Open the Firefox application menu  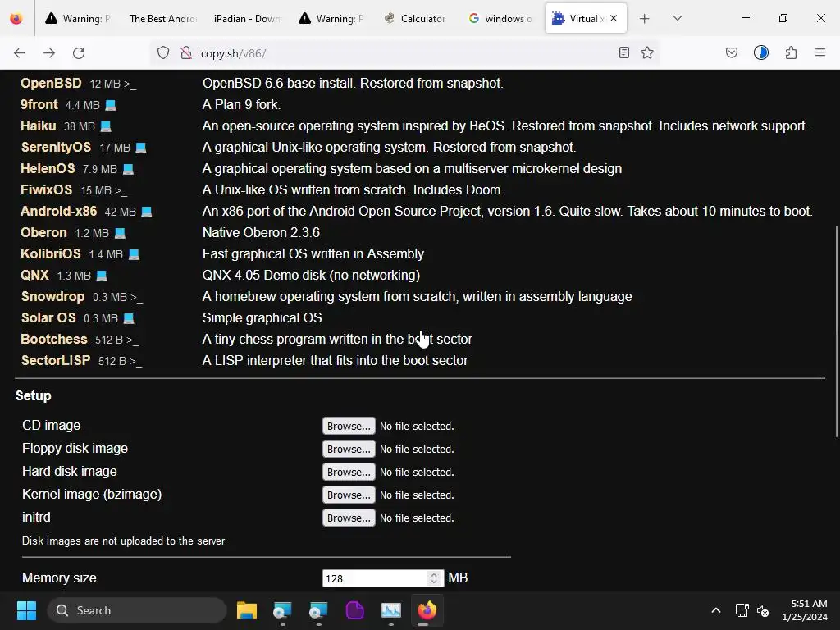(x=819, y=52)
